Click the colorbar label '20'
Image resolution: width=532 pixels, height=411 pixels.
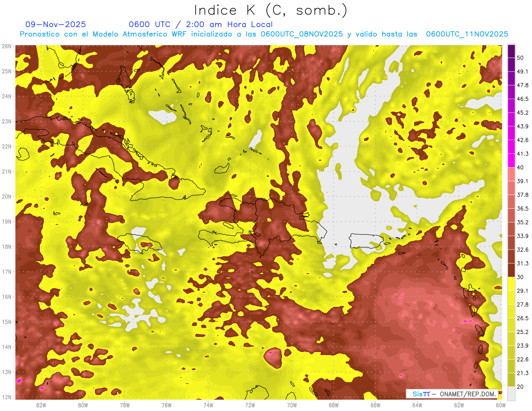click(x=521, y=387)
